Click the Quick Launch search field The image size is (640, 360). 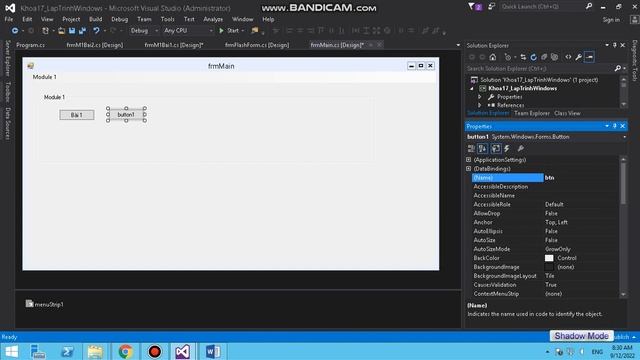click(542, 7)
